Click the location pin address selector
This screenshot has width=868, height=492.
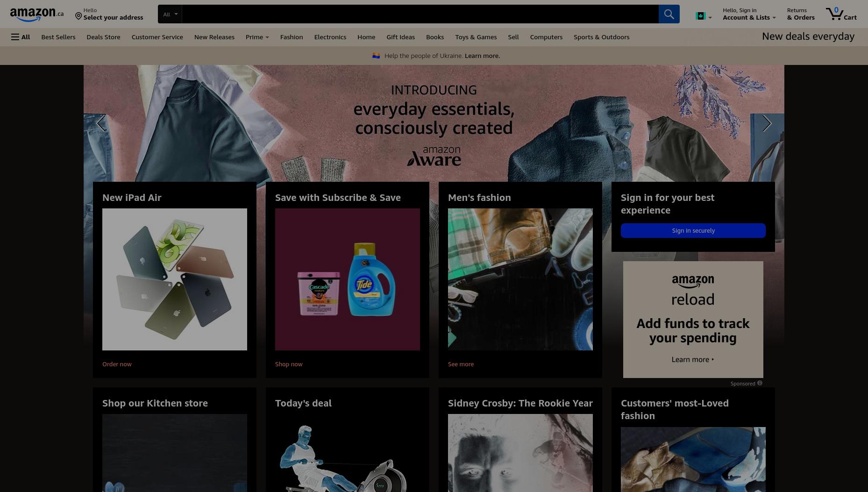point(109,14)
